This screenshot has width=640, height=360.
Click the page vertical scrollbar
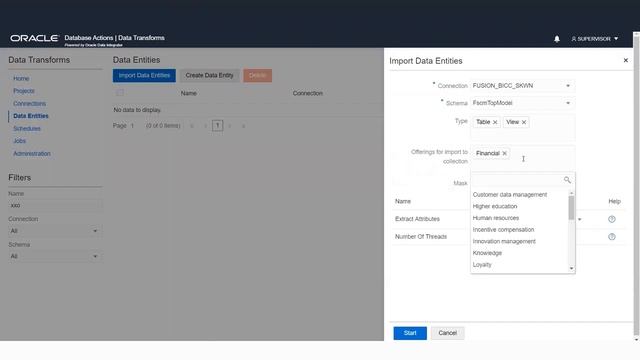[636, 186]
